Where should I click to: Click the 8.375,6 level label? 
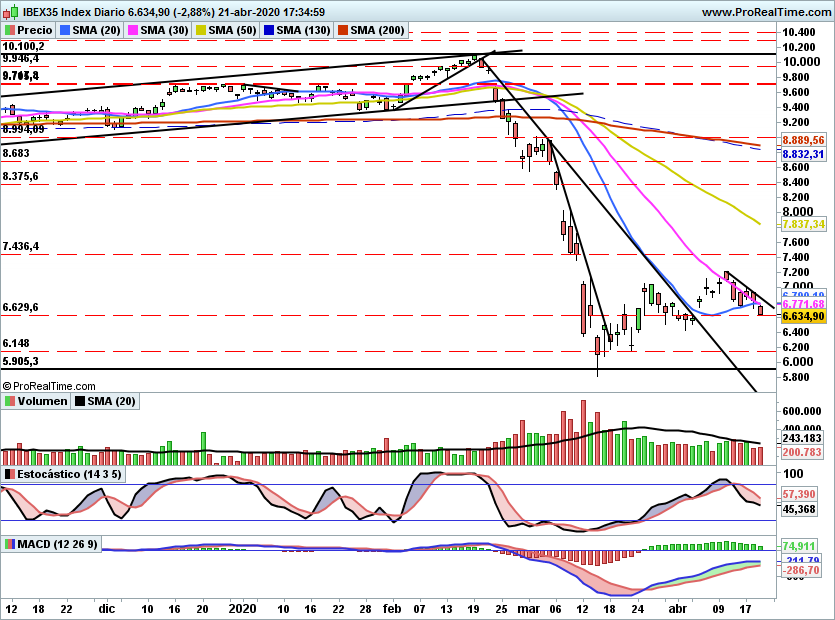point(20,176)
